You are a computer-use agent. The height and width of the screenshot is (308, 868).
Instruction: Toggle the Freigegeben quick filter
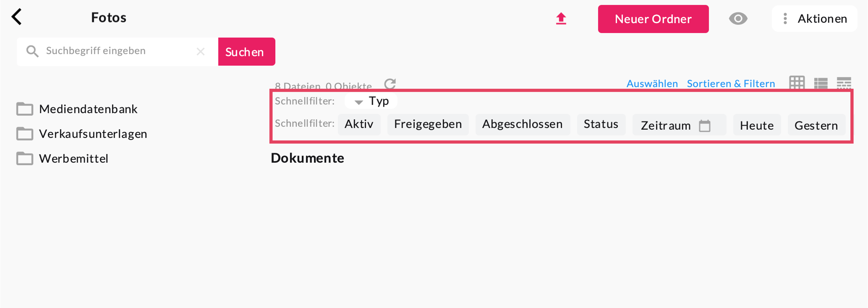[428, 124]
